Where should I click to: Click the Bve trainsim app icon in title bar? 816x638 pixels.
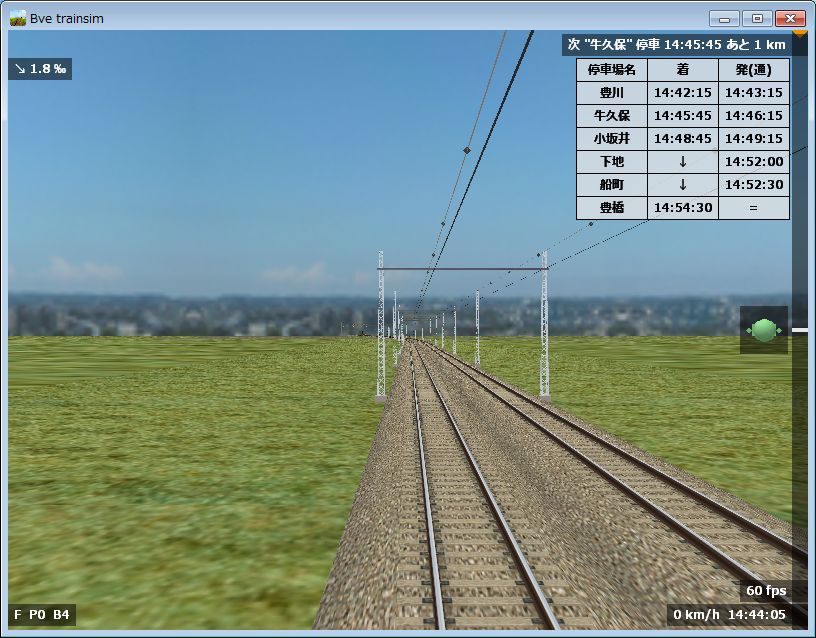(18, 19)
